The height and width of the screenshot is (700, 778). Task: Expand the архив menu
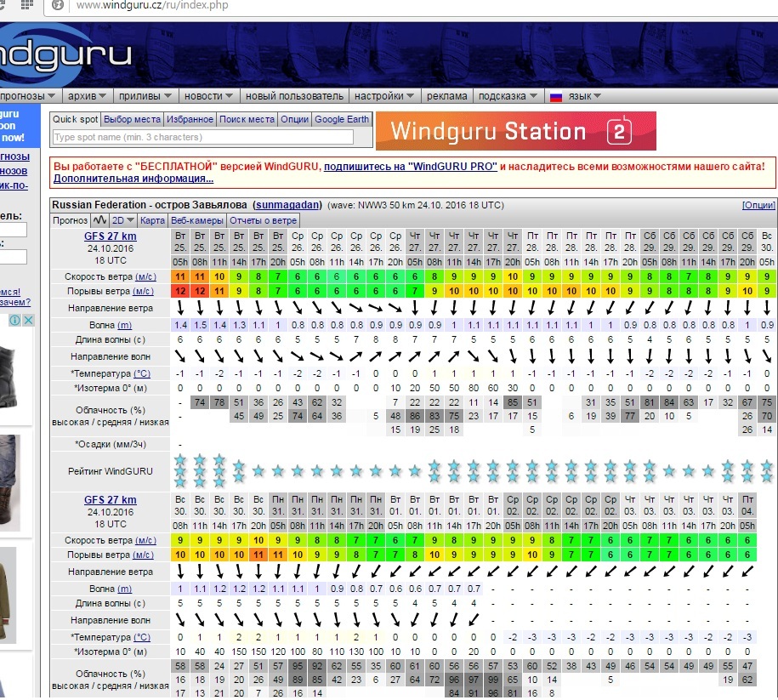pyautogui.click(x=87, y=96)
